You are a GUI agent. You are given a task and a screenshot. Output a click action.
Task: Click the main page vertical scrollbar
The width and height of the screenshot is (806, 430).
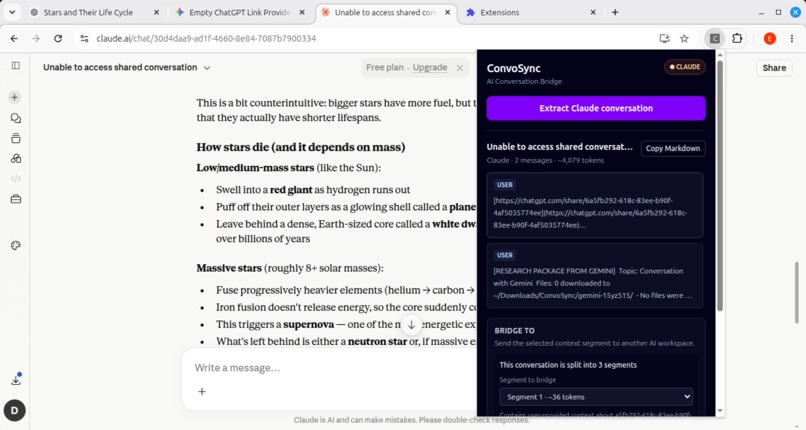797,292
